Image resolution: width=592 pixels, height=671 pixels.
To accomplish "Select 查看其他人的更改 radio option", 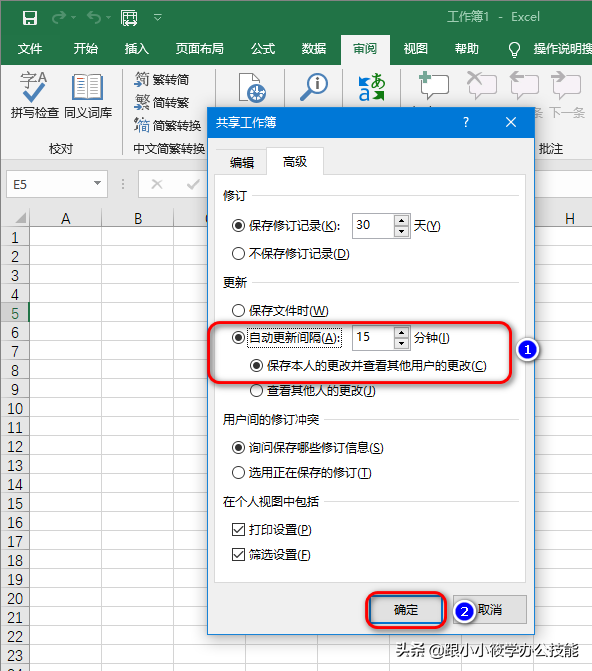I will [313, 391].
